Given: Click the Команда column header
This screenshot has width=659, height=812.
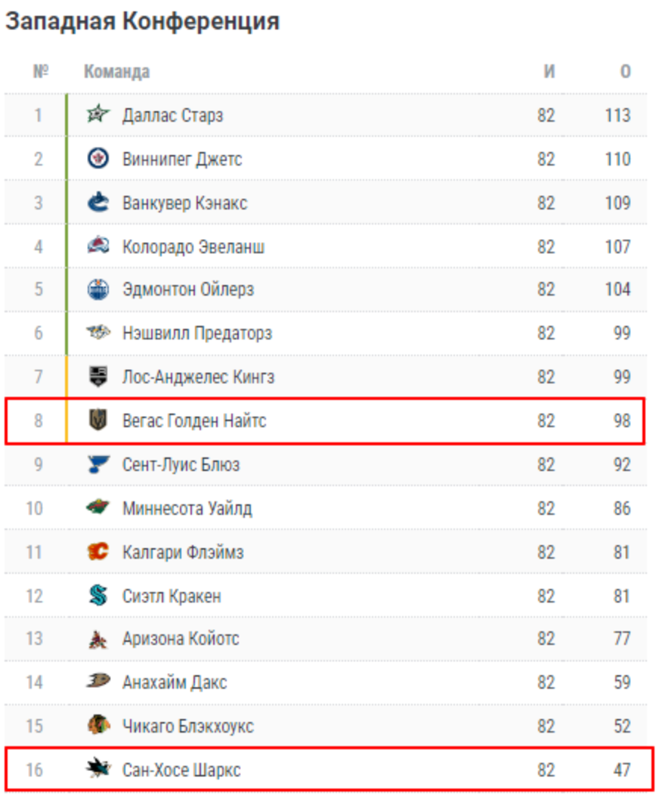Looking at the screenshot, I should (x=116, y=72).
